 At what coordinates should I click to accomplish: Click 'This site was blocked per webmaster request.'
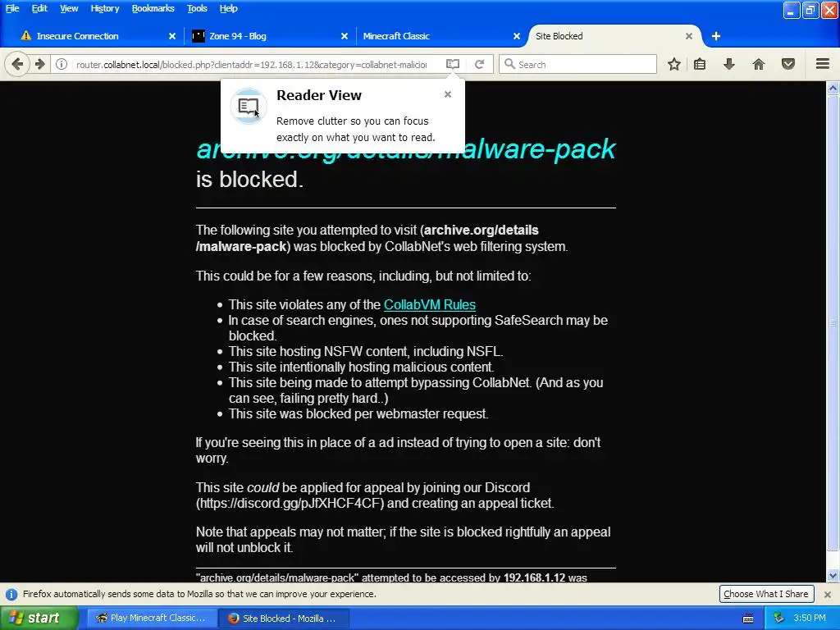[x=358, y=413]
